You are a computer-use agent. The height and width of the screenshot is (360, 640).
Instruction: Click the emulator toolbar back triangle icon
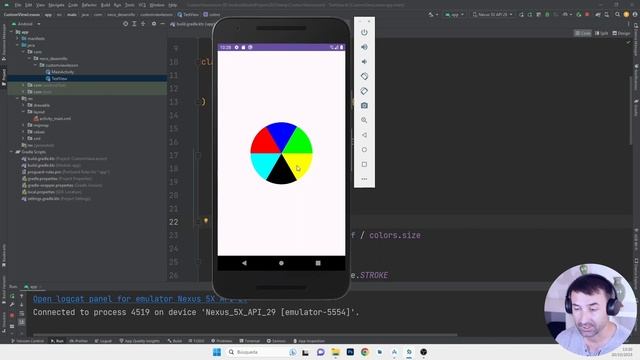[364, 135]
